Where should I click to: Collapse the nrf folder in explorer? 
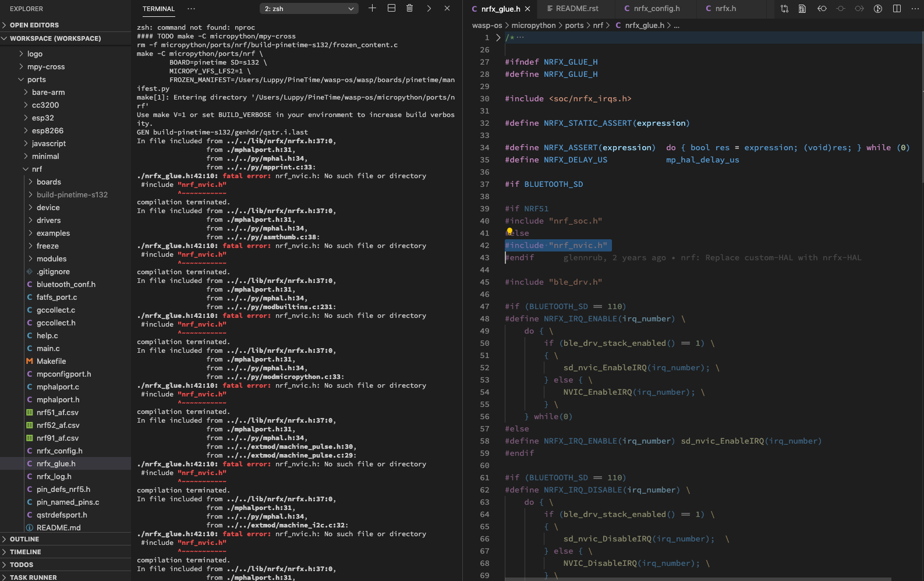pyautogui.click(x=37, y=169)
